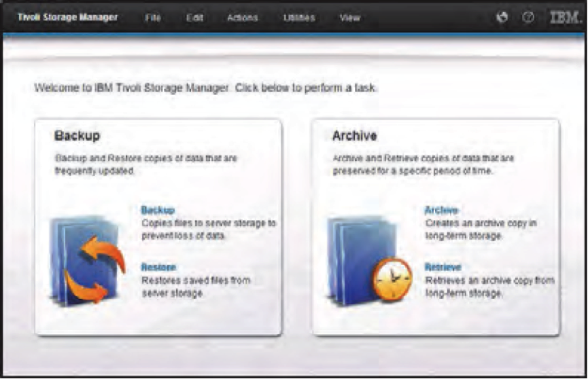Click the Archive link
Image resolution: width=588 pixels, height=379 pixels.
(441, 210)
